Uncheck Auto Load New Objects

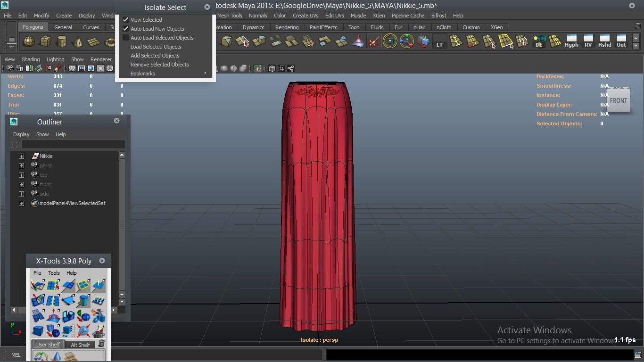point(126,29)
